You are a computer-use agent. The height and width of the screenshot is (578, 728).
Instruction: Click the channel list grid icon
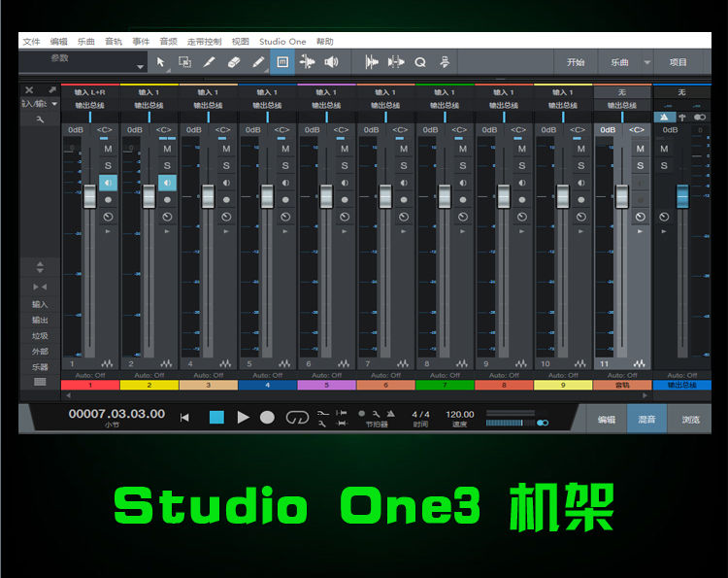(x=40, y=382)
